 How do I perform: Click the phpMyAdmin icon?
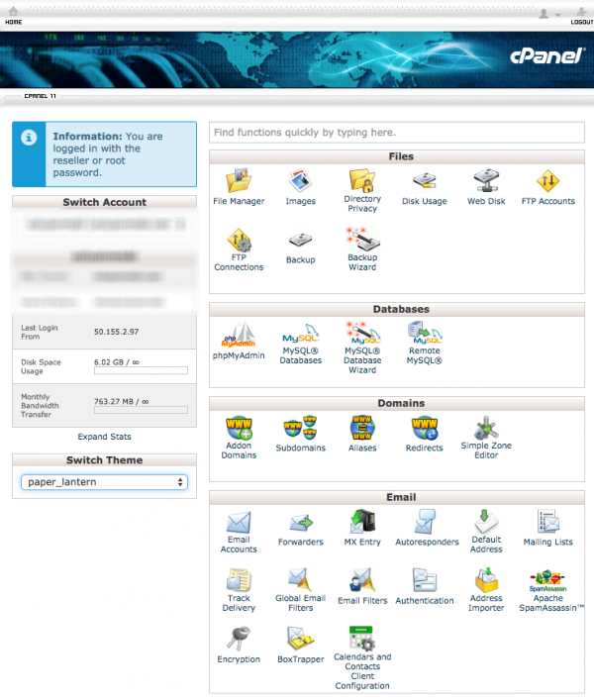(239, 336)
